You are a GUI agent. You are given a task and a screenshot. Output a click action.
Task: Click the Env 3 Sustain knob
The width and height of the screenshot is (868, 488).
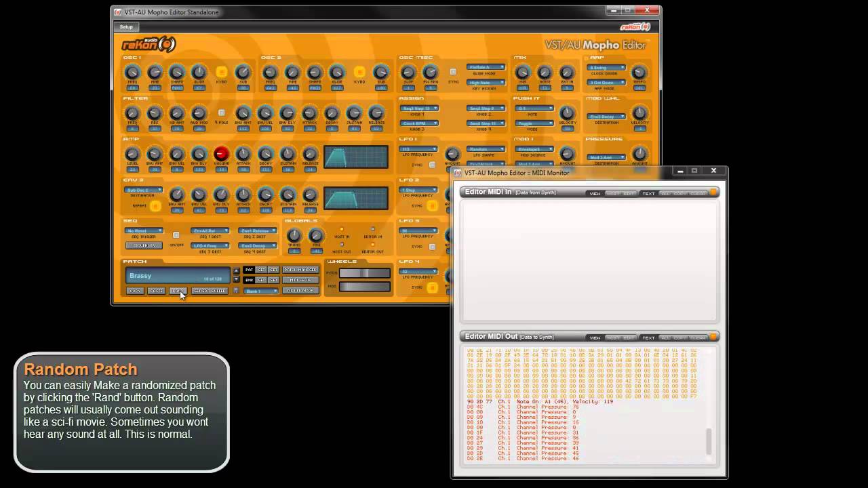(x=288, y=195)
